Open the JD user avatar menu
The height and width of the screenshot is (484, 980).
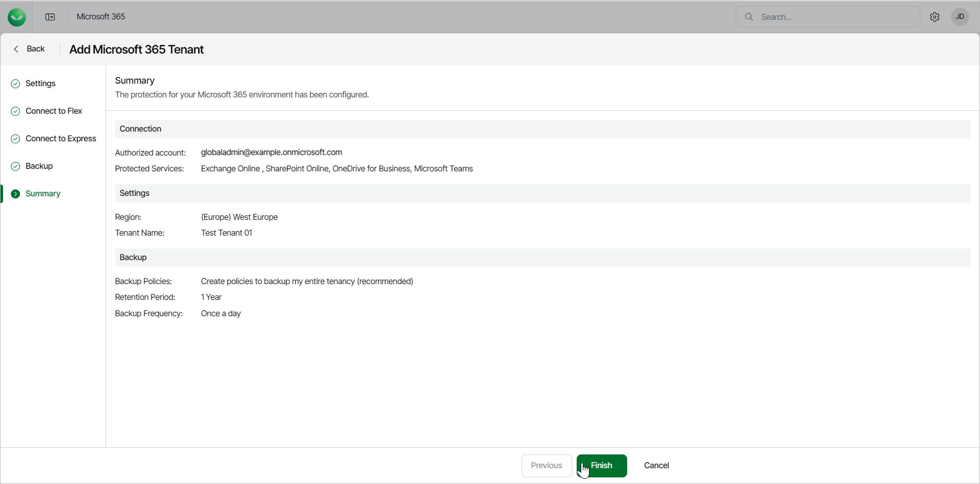pyautogui.click(x=960, y=17)
